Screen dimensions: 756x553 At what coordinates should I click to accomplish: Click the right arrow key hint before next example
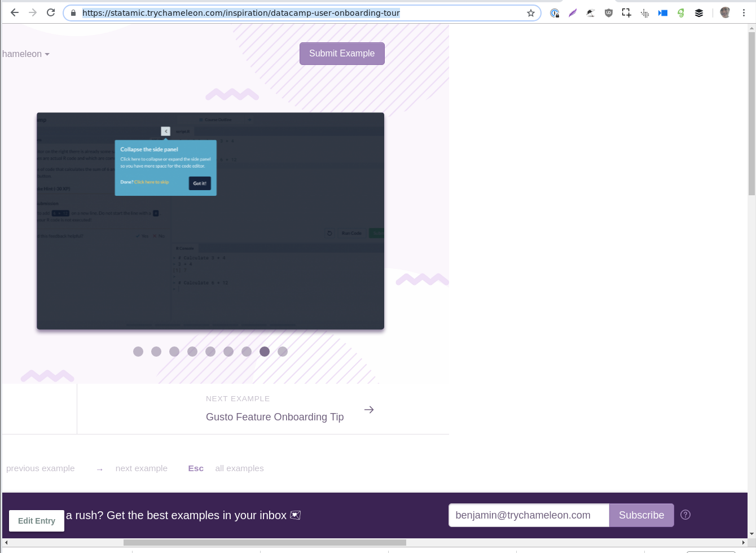pyautogui.click(x=100, y=469)
